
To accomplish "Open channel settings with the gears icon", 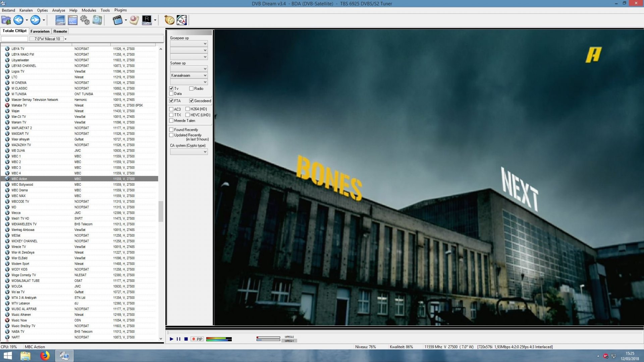I will (85, 20).
